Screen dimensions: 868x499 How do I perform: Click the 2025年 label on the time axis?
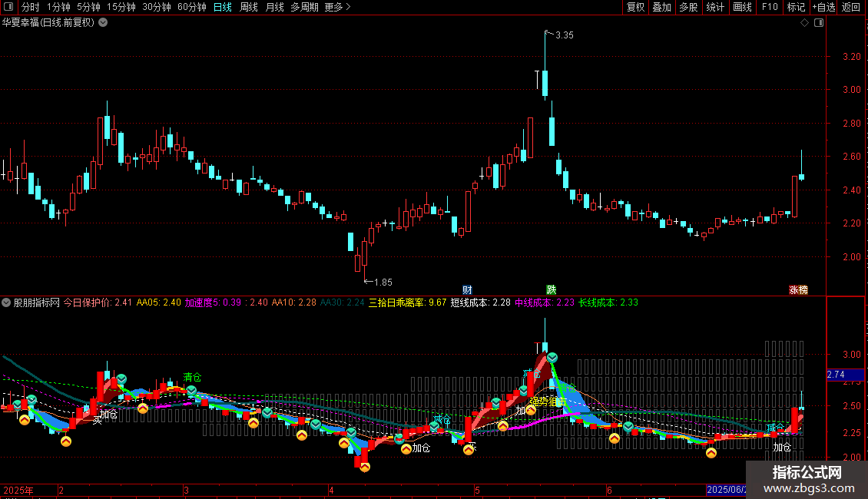point(18,490)
